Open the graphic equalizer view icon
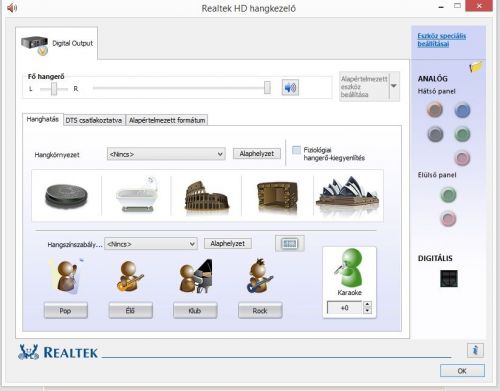This screenshot has width=500, height=391. [x=289, y=243]
